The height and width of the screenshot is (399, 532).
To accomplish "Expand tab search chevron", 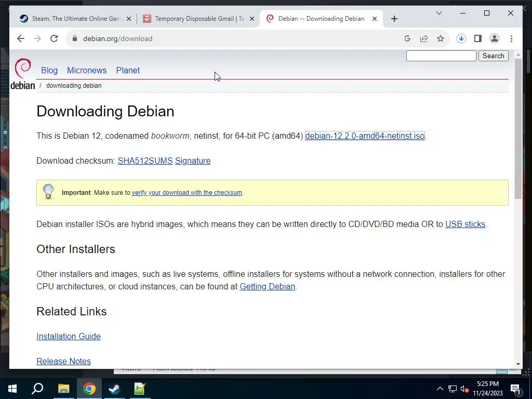I will (x=438, y=13).
